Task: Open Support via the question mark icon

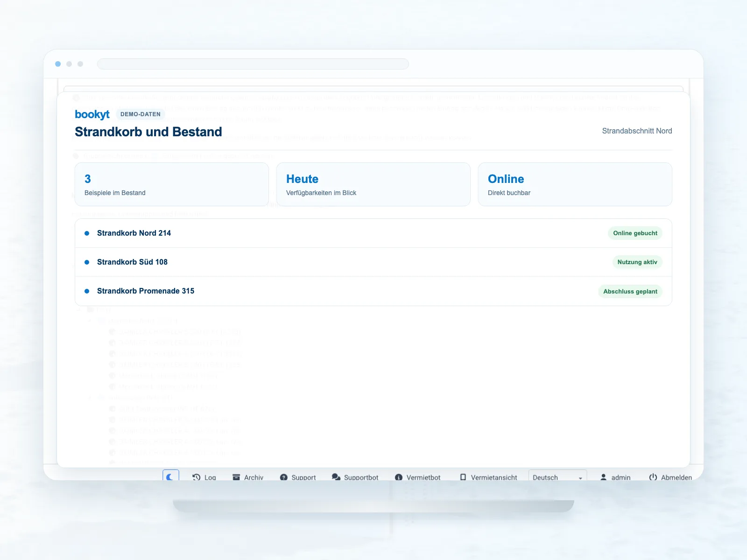Action: [283, 477]
